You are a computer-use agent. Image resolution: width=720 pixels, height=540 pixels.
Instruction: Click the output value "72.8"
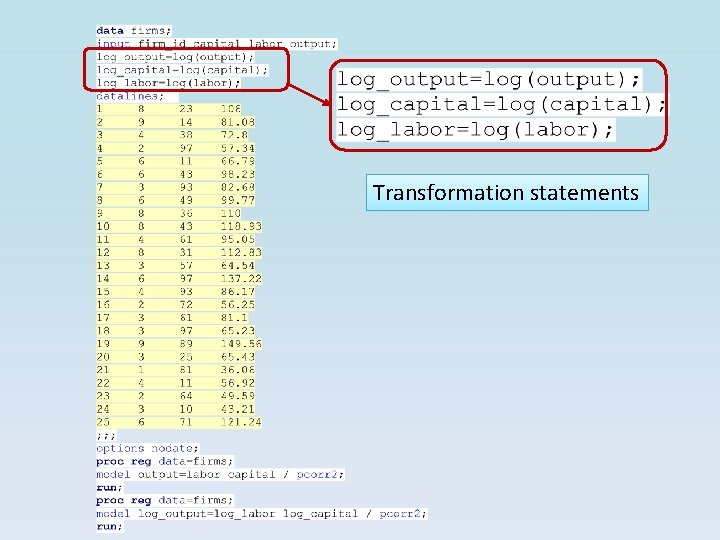click(x=234, y=135)
